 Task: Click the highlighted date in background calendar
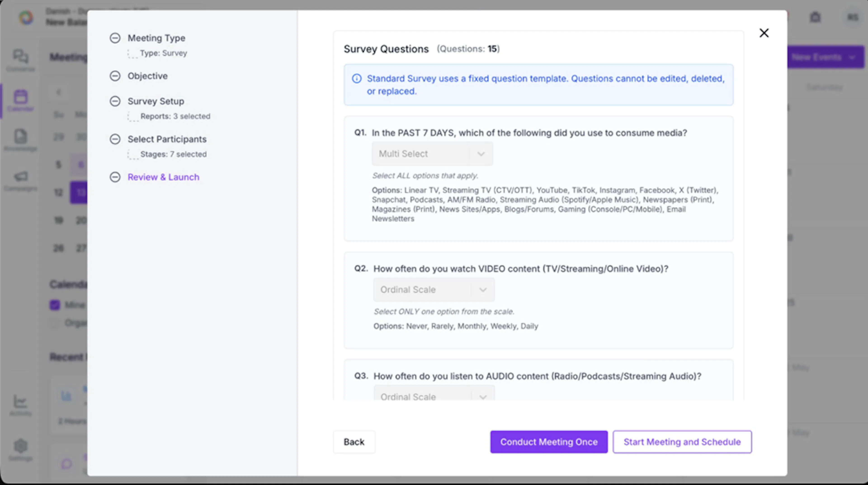click(x=79, y=192)
